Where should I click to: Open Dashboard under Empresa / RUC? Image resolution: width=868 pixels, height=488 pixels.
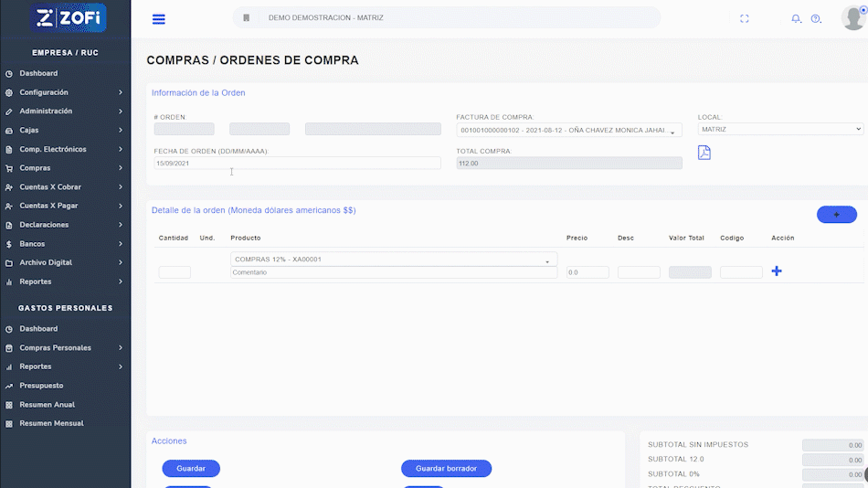coord(38,73)
